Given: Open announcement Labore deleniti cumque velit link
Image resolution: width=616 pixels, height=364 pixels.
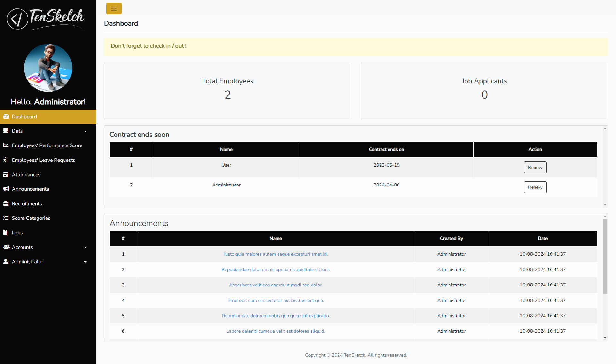Looking at the screenshot, I should coord(276,331).
